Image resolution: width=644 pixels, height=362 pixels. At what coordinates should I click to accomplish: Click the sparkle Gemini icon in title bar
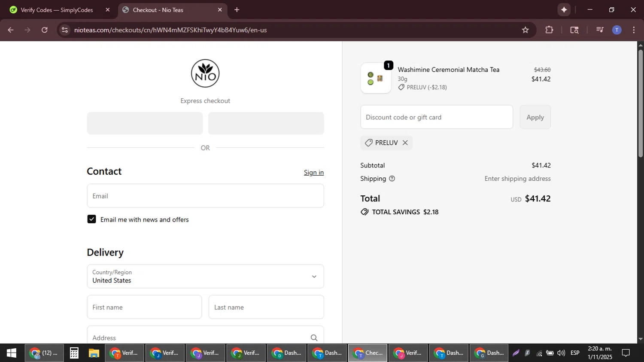click(564, 10)
